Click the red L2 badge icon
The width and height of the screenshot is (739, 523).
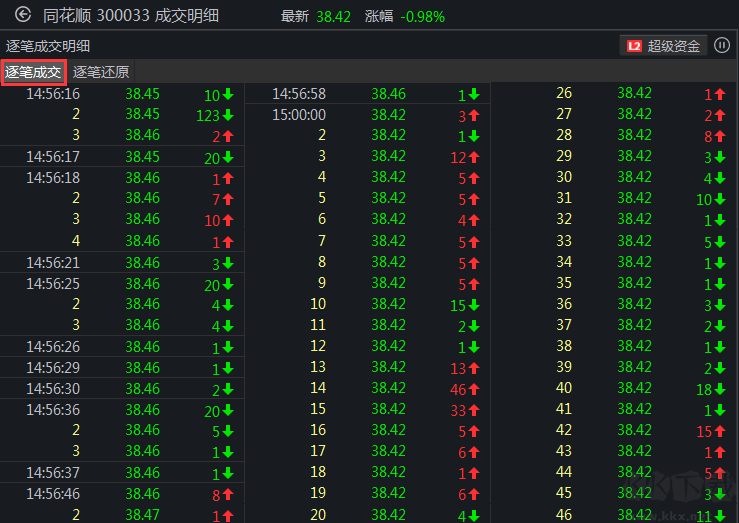pos(634,45)
